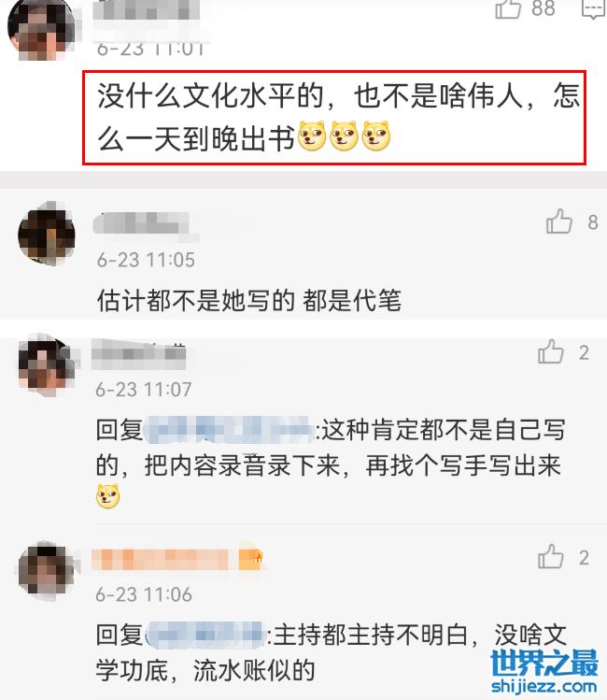Open the 11:07 commenter's avatar
Screen dimensions: 607x700
(47, 364)
